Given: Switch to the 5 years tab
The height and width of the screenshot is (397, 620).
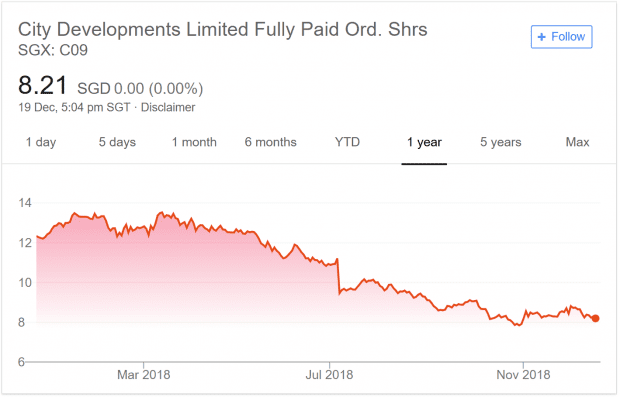Looking at the screenshot, I should click(x=501, y=142).
